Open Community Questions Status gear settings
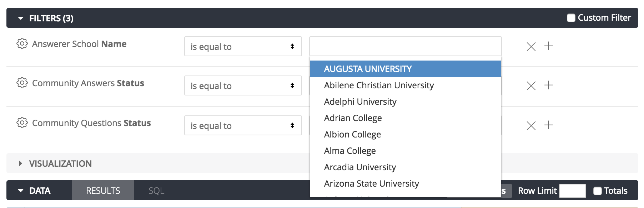The width and height of the screenshot is (644, 208). tap(22, 123)
